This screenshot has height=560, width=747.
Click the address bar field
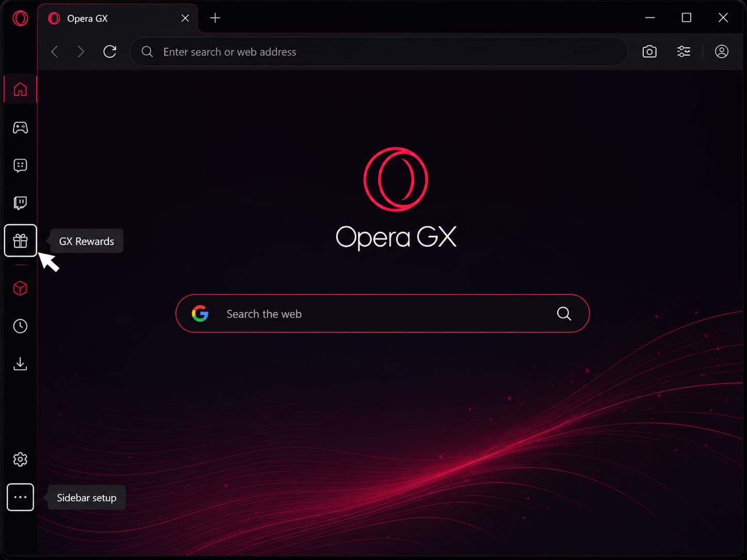point(379,52)
